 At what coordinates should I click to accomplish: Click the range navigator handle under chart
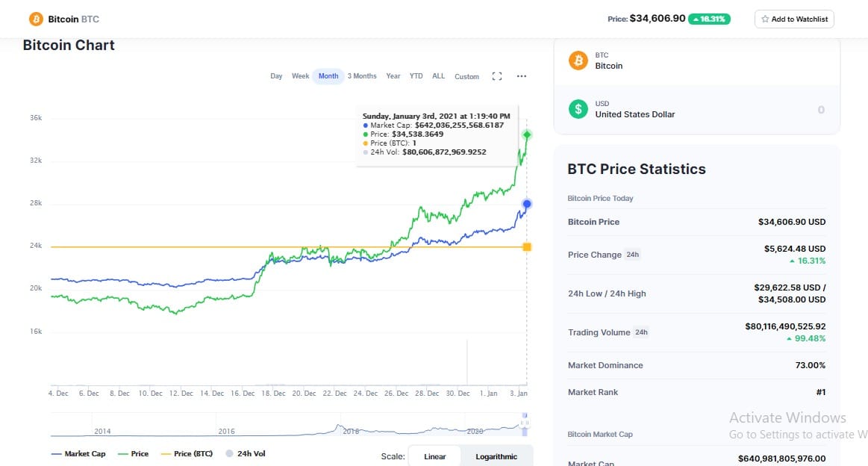click(524, 424)
